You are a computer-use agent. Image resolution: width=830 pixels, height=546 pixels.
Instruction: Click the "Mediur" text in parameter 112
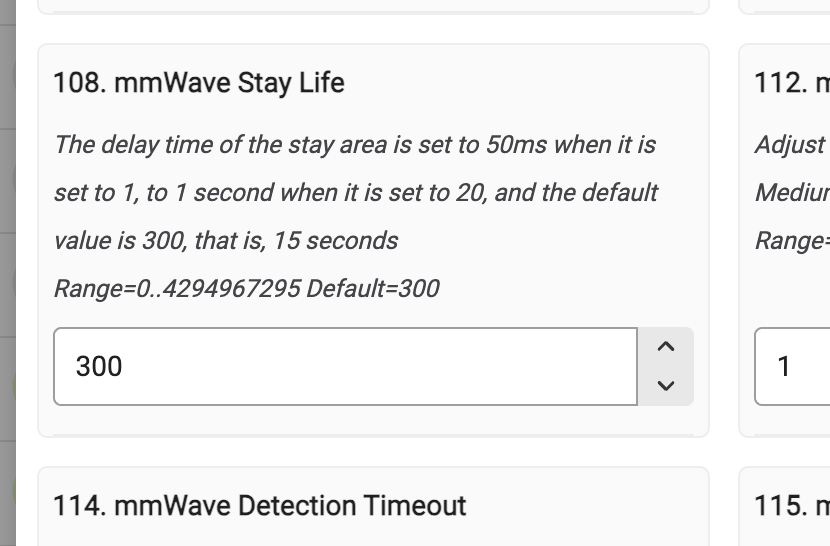tap(792, 193)
